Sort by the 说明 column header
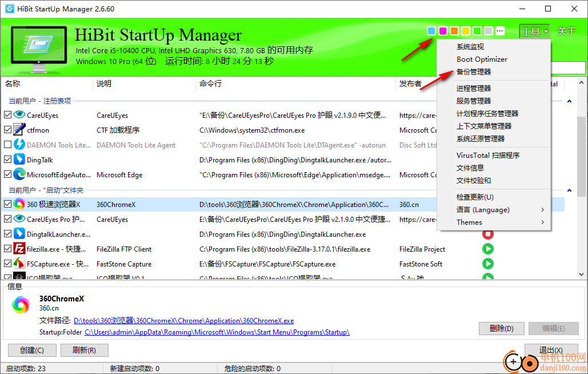This screenshot has width=588, height=374. coord(144,83)
